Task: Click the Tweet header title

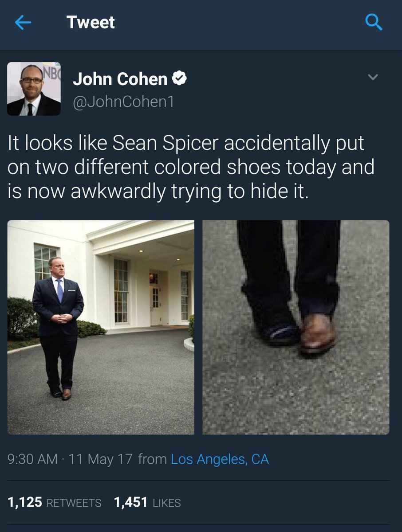Action: click(91, 23)
